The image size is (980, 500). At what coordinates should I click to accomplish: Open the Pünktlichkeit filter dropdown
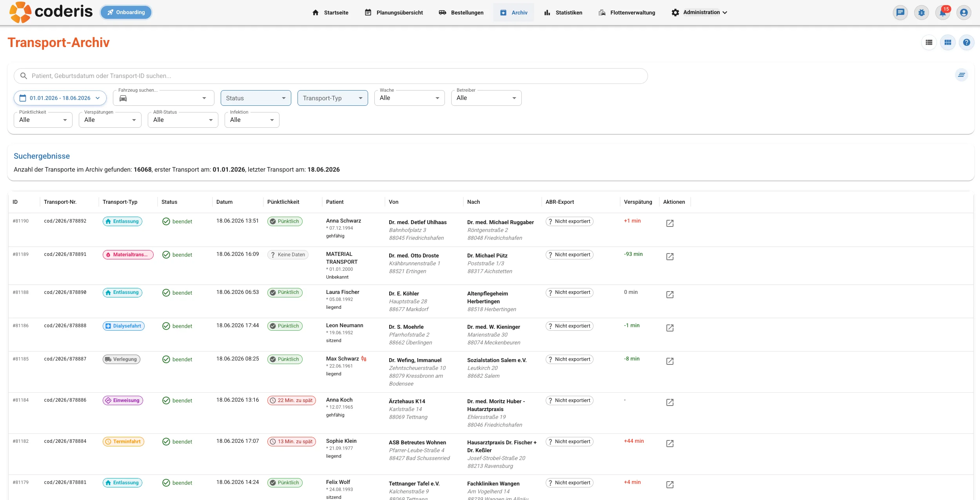[x=43, y=120]
